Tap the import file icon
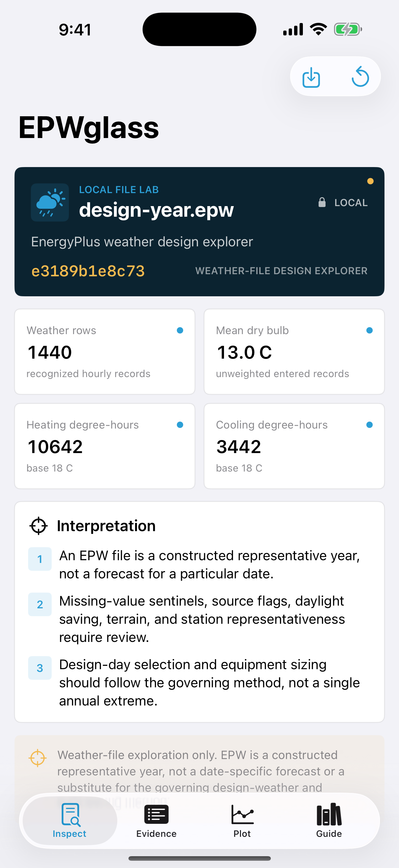399x868 pixels. 311,77
